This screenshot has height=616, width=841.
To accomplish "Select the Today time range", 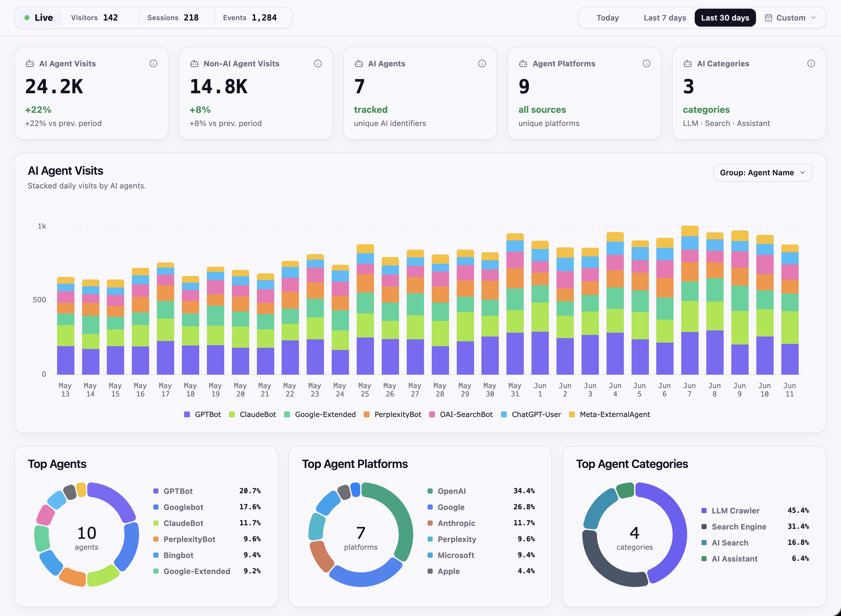I will coord(607,18).
